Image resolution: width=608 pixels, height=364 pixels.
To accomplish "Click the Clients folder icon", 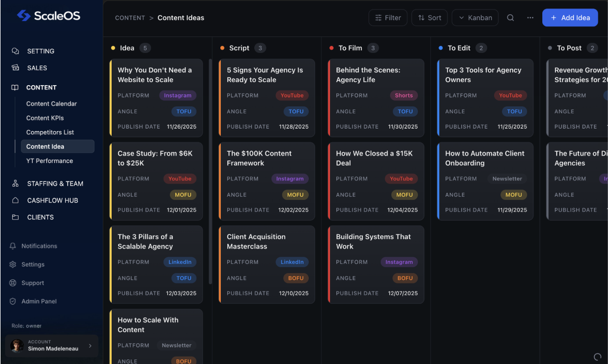I will coord(15,217).
